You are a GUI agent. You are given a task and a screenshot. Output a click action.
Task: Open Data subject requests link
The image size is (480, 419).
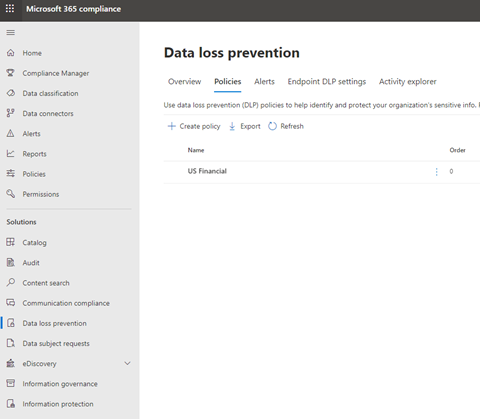pyautogui.click(x=56, y=344)
